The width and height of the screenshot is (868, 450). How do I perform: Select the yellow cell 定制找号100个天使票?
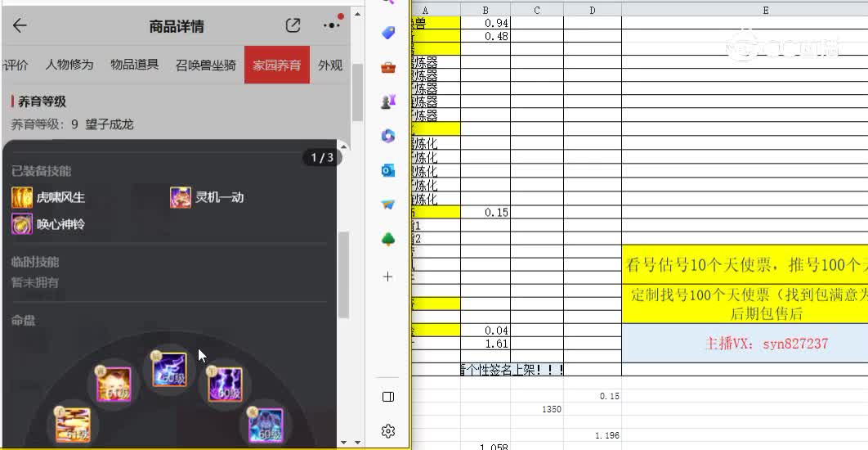coord(745,304)
